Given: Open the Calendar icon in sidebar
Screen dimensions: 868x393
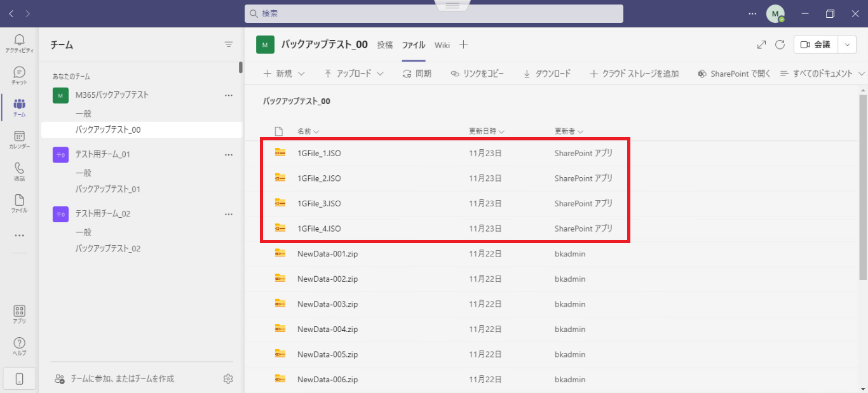Looking at the screenshot, I should (19, 140).
